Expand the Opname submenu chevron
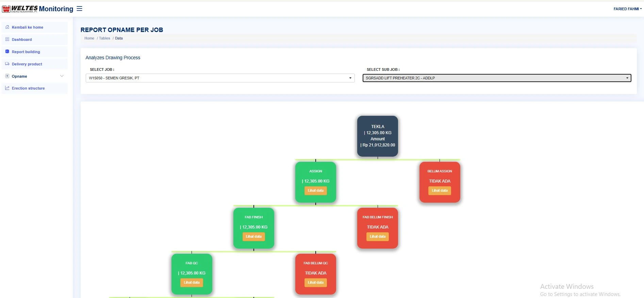Screen dimensions: 644x298 click(x=62, y=76)
